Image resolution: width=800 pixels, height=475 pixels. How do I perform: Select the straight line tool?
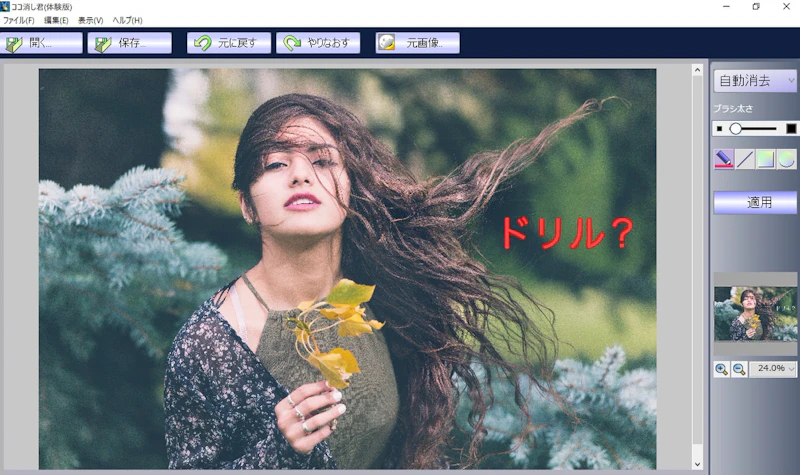tap(744, 159)
